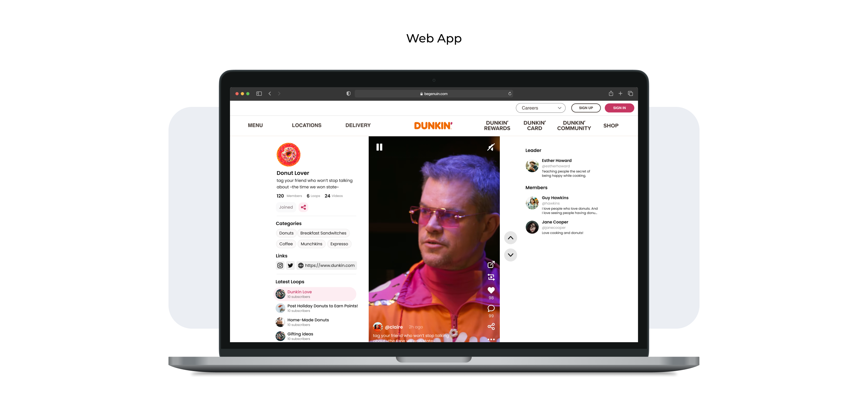Open the Home-Made Donuts loop
Image resolution: width=868 pixels, height=417 pixels.
click(302, 322)
